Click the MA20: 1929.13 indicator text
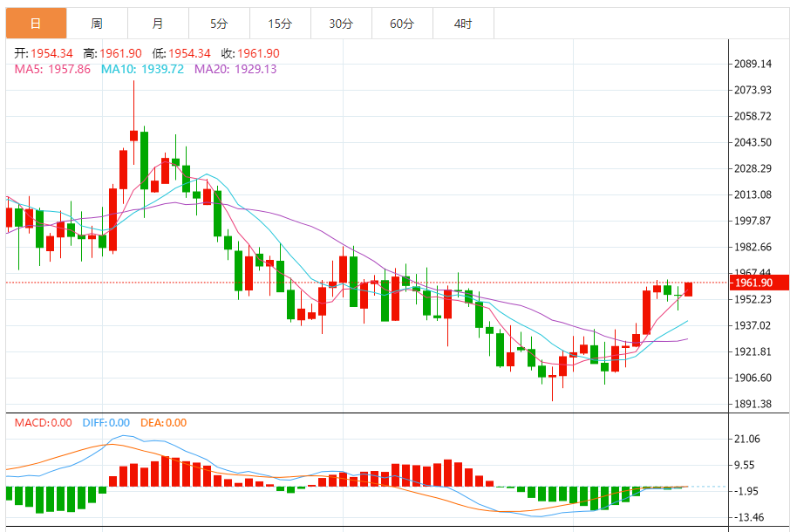The image size is (797, 532). click(235, 69)
